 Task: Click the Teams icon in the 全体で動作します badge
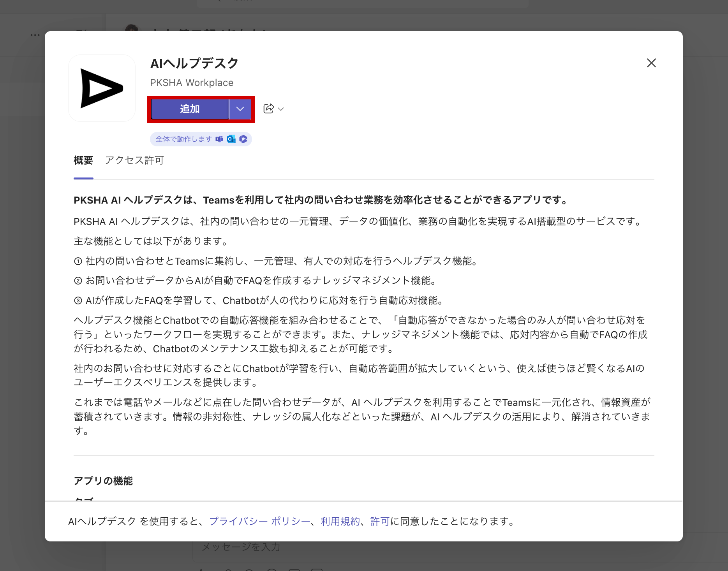point(219,139)
